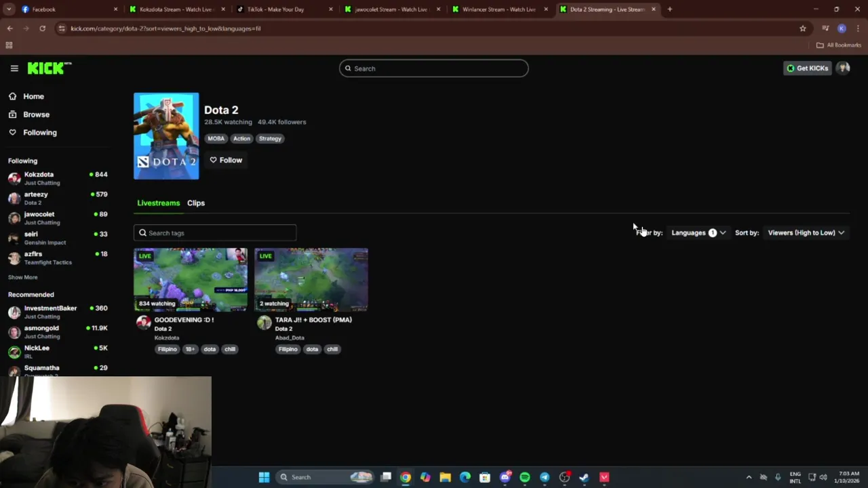This screenshot has height=488, width=868.
Task: Switch to the Livestreams tab
Action: [159, 203]
